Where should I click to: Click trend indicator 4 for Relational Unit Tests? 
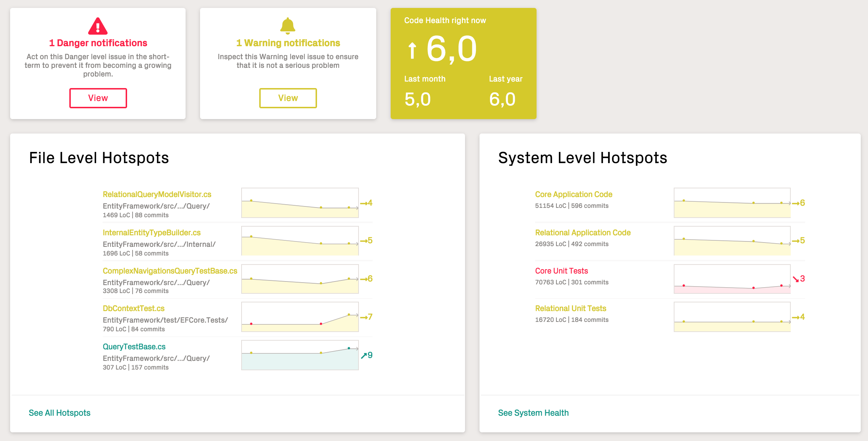(799, 317)
